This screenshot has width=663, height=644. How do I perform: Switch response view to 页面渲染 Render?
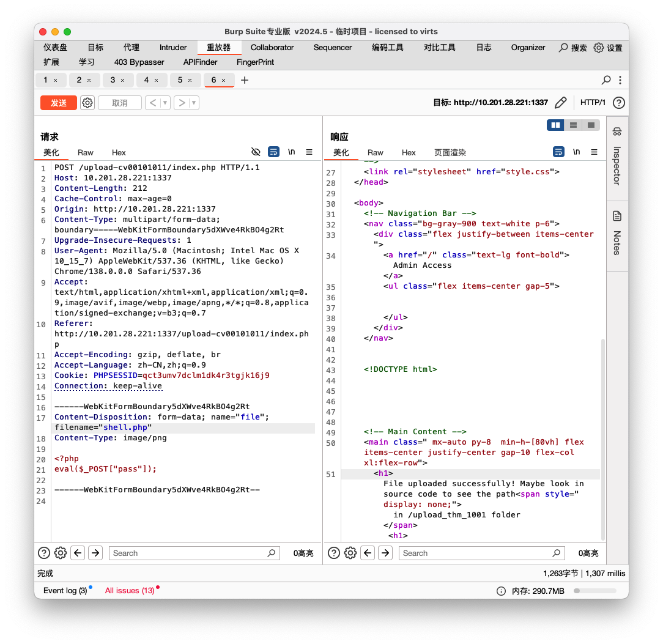[450, 153]
